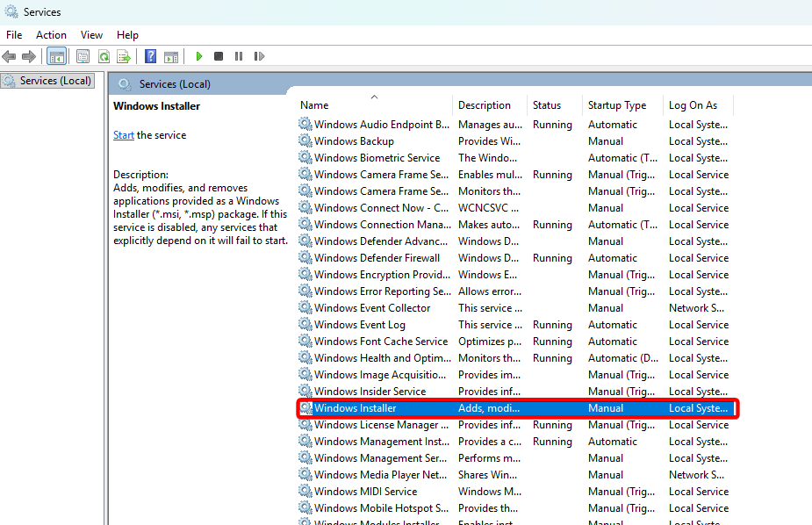
Task: Select the Windows Audio Endpoint B... service
Action: coord(516,125)
